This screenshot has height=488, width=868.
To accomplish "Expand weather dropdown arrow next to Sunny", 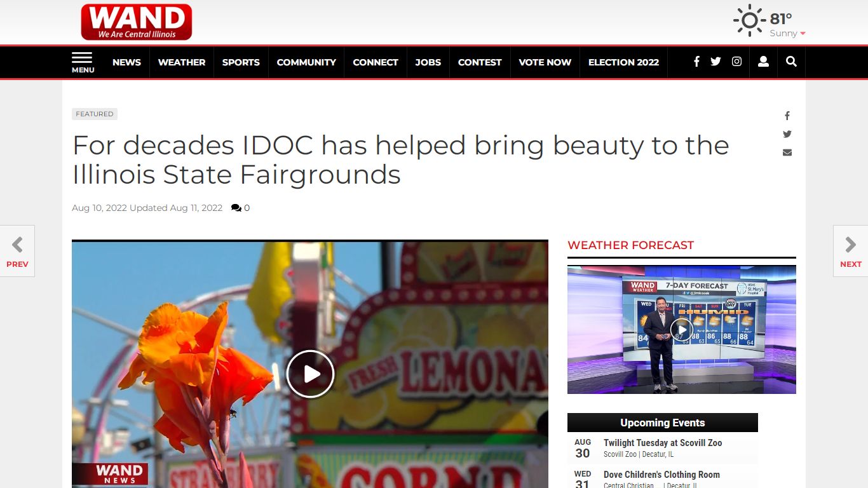I will (x=803, y=34).
